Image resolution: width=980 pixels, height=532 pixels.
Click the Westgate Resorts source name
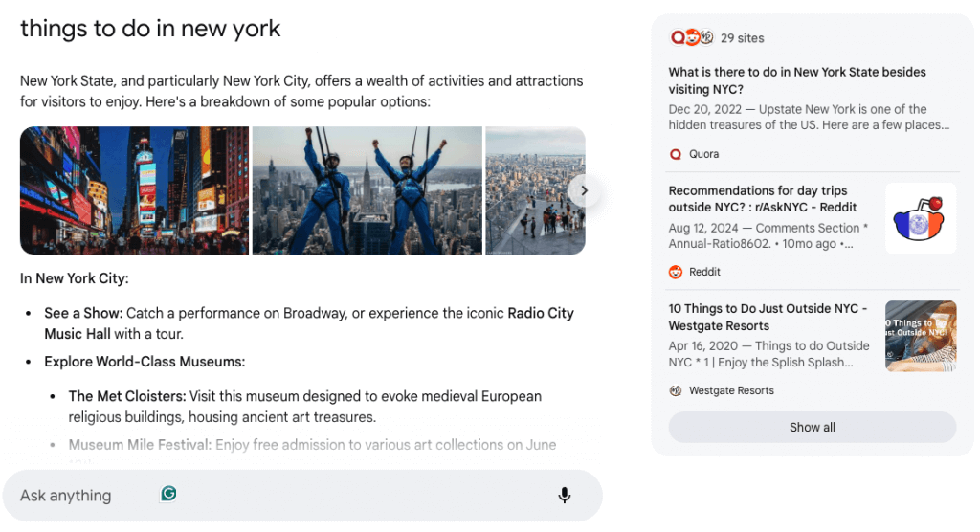[x=731, y=390]
